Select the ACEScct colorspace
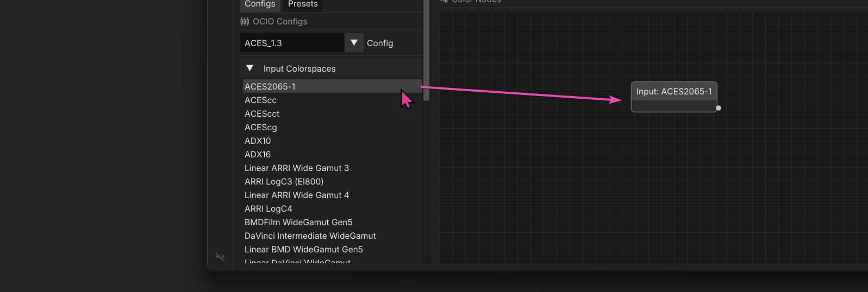This screenshot has width=868, height=292. (262, 114)
